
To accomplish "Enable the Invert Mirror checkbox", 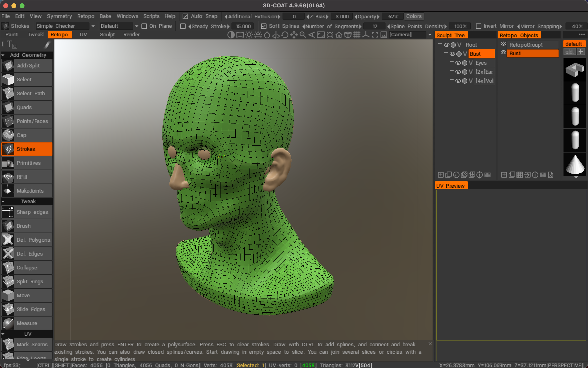I will click(x=478, y=26).
